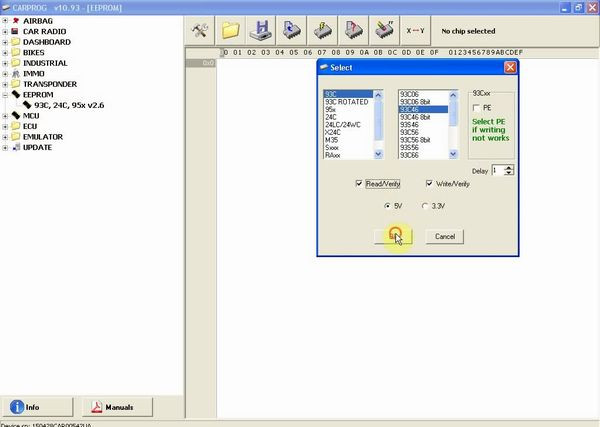The width and height of the screenshot is (600, 427).
Task: Expand the MCU tree node
Action: pos(5,115)
